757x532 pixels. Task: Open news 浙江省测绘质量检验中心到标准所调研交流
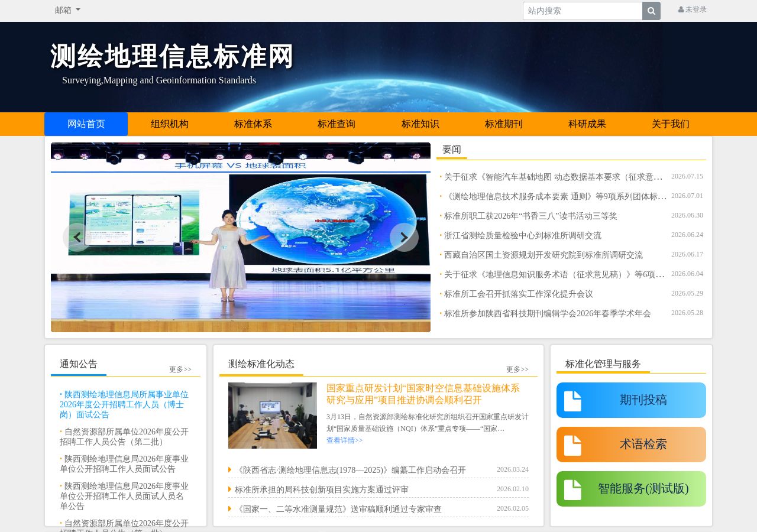click(x=523, y=235)
